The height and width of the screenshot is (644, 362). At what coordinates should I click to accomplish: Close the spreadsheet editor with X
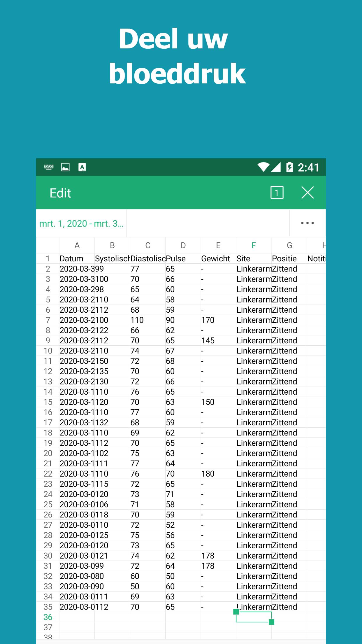[x=307, y=193]
